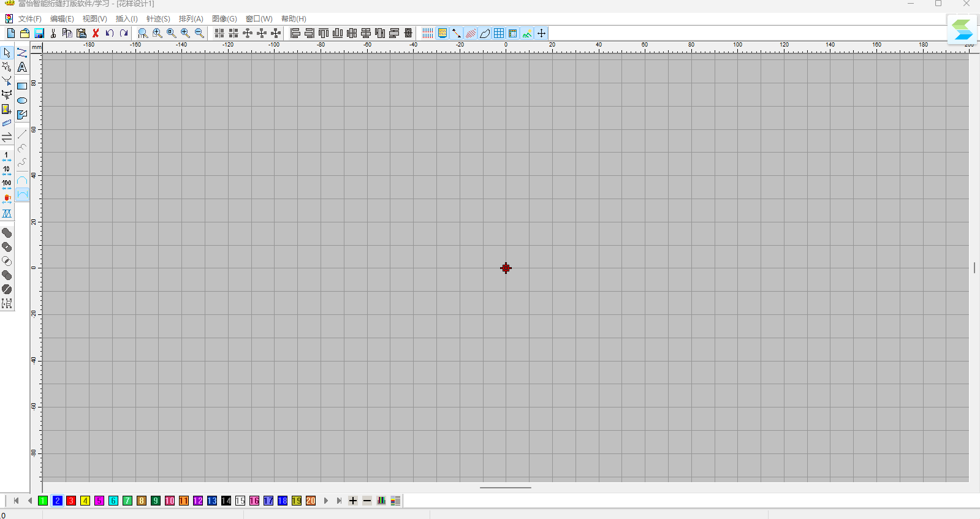Open the 排列(A) menu
This screenshot has height=519, width=980.
coord(191,19)
